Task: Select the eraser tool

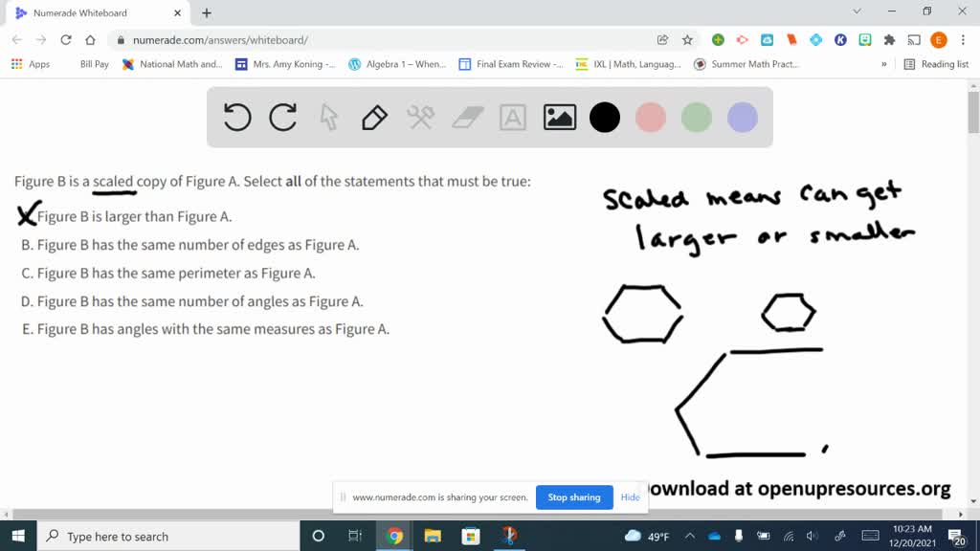Action: pyautogui.click(x=467, y=117)
